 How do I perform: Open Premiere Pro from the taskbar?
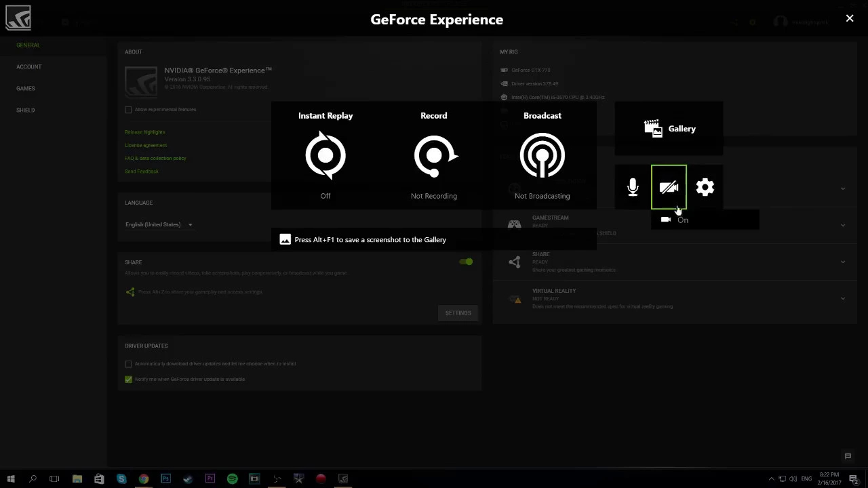tap(210, 479)
